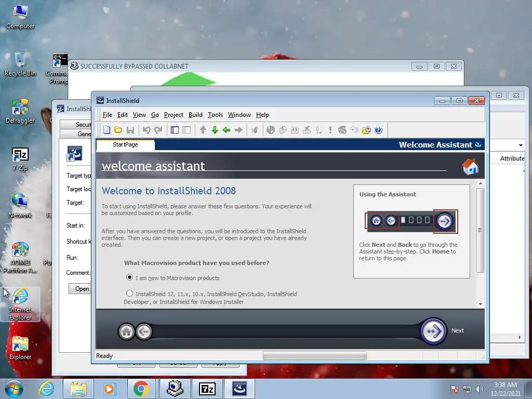Click the volume speaker tray icon
The height and width of the screenshot is (399, 532).
click(x=479, y=389)
